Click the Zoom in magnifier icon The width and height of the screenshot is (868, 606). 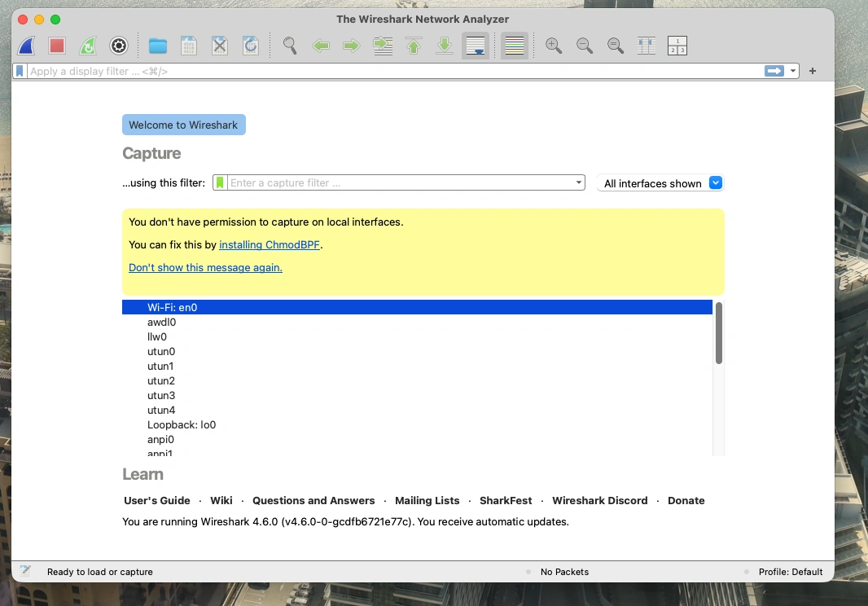coord(554,46)
